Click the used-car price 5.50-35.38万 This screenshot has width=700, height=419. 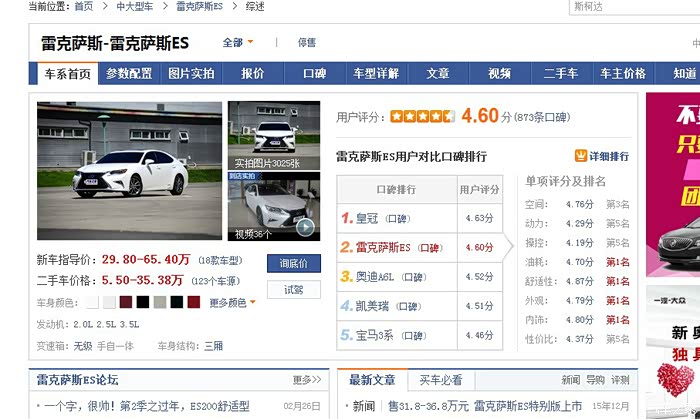click(142, 280)
